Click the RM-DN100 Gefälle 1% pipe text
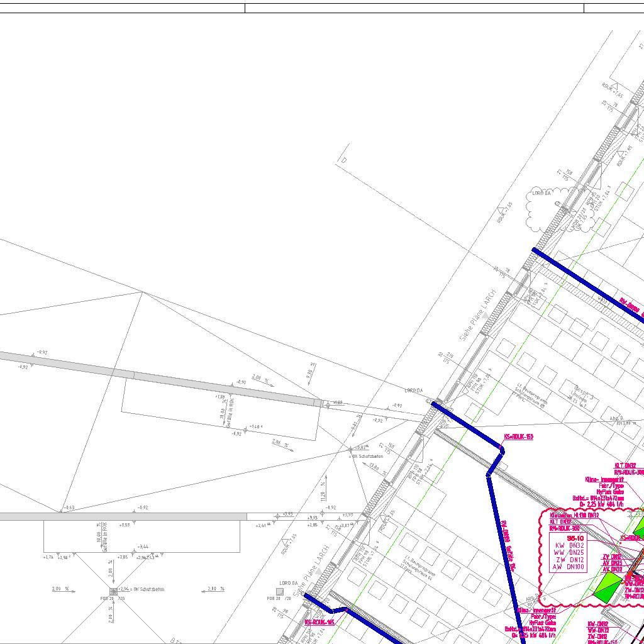Screen dimensions: 644x644 point(508,547)
